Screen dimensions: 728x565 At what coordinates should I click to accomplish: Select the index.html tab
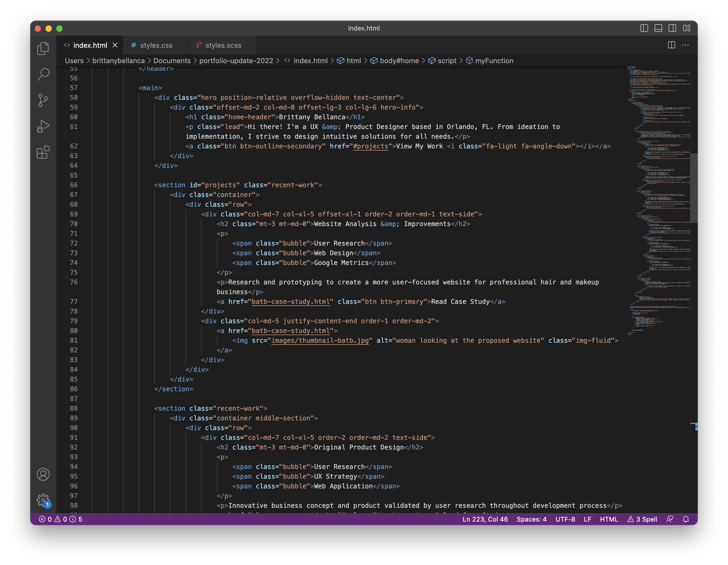click(90, 45)
